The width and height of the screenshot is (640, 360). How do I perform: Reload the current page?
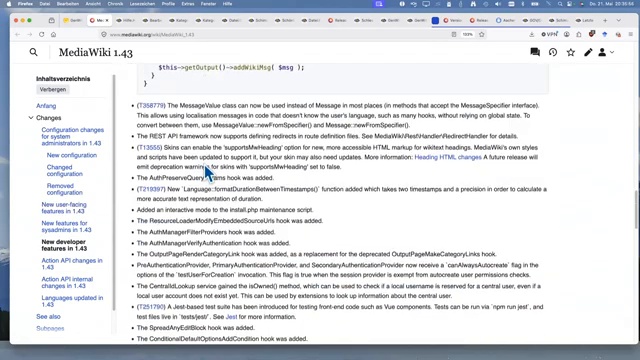click(x=42, y=35)
